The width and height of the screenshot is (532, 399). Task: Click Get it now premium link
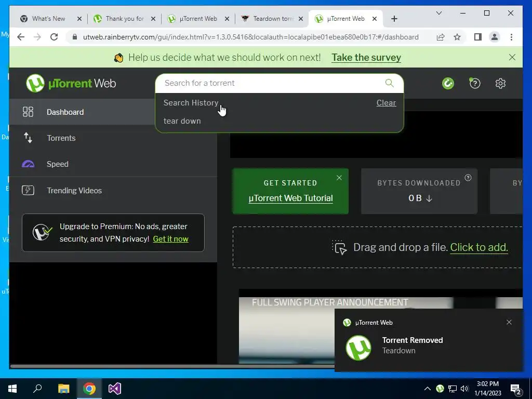point(170,239)
